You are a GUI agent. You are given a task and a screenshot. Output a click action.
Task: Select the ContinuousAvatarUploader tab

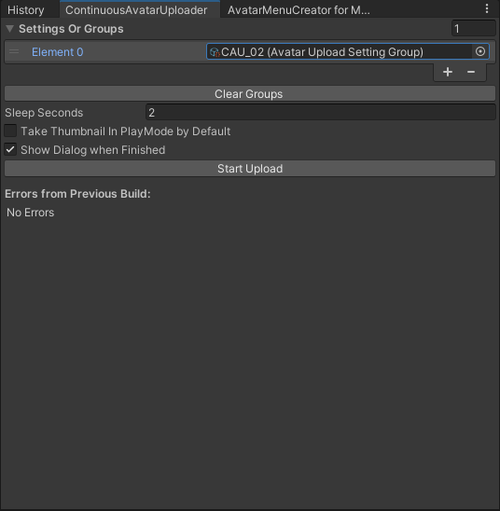click(136, 10)
